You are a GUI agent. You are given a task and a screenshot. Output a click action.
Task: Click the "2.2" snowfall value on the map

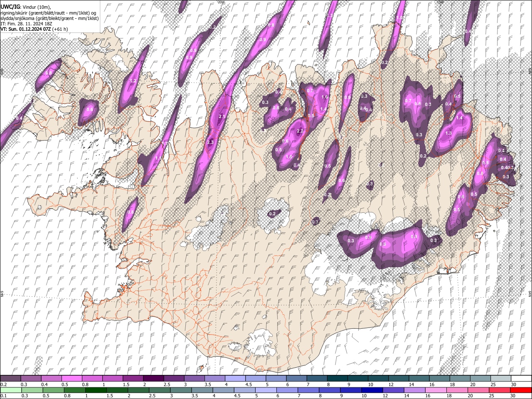click(x=300, y=131)
